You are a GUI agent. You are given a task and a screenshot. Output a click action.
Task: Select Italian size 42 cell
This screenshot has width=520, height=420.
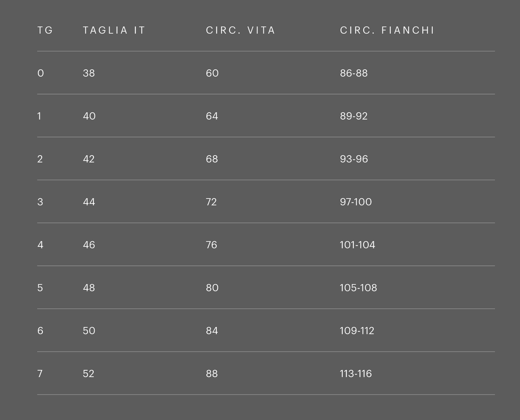[89, 159]
